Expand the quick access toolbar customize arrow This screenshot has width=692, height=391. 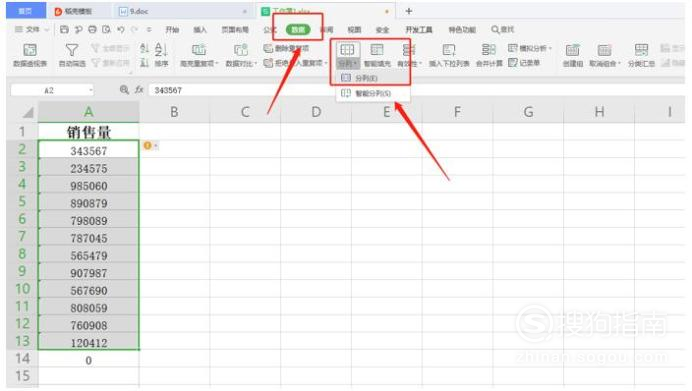tap(149, 30)
